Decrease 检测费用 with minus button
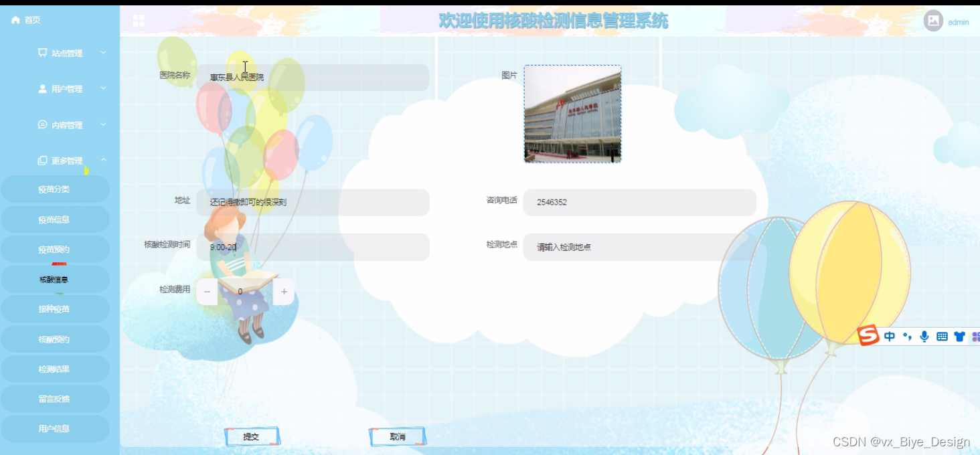The image size is (980, 455). click(x=207, y=292)
